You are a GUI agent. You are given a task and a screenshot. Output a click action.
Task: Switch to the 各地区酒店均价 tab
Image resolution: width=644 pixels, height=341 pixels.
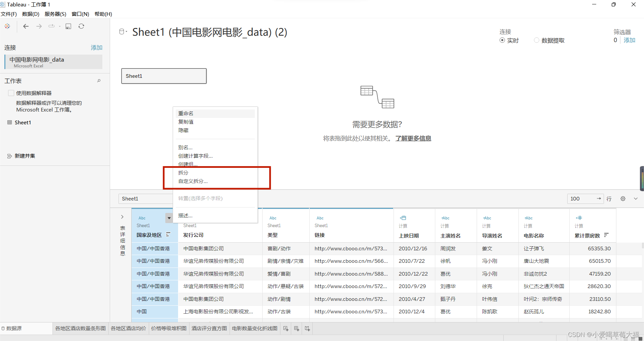pyautogui.click(x=128, y=329)
